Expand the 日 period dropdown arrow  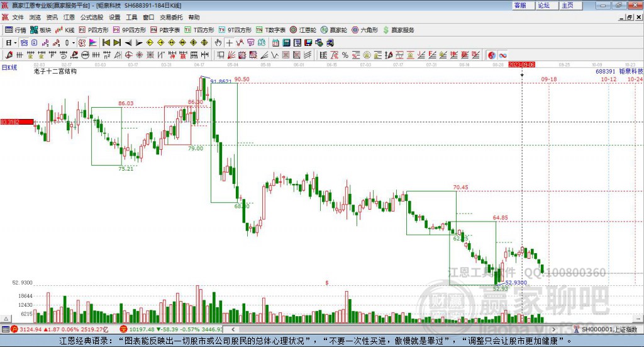point(15,43)
